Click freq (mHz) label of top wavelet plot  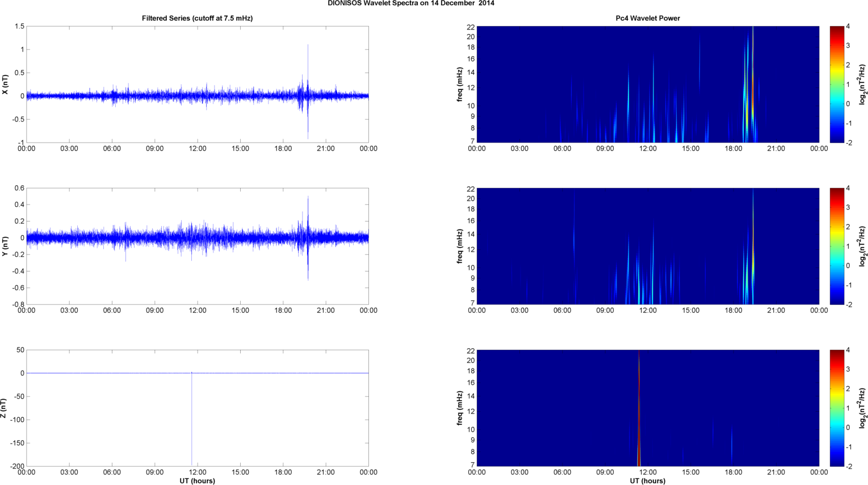(459, 85)
